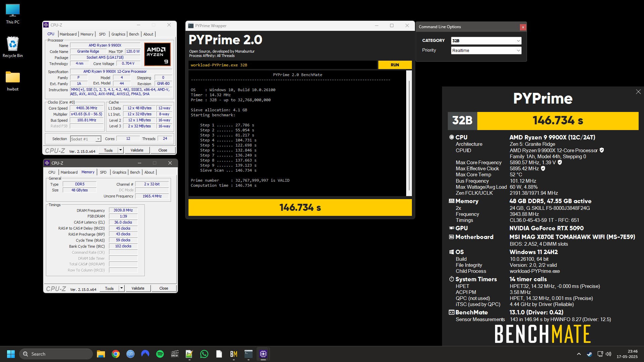This screenshot has width=644, height=362.
Task: Open This PC desktop icon
Action: click(x=13, y=14)
